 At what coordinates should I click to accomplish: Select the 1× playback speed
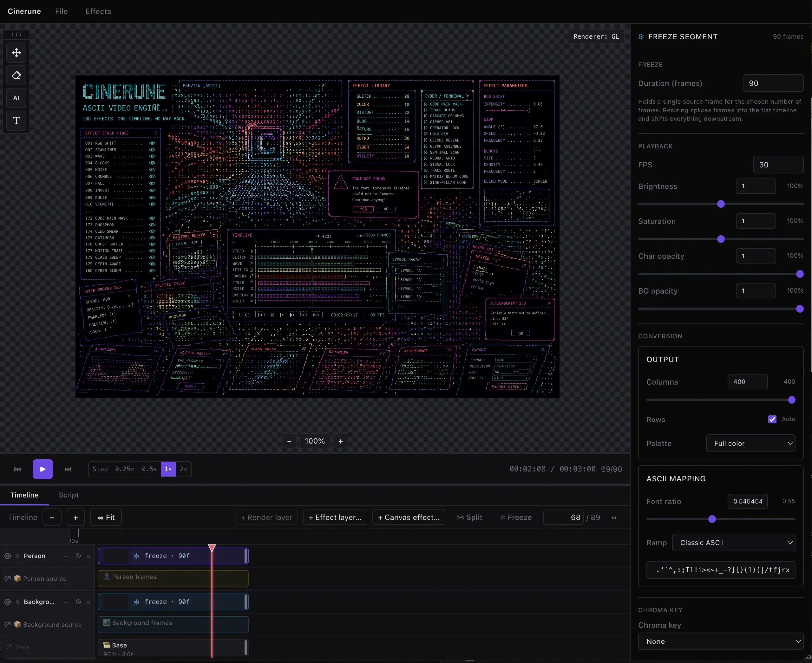(x=168, y=469)
